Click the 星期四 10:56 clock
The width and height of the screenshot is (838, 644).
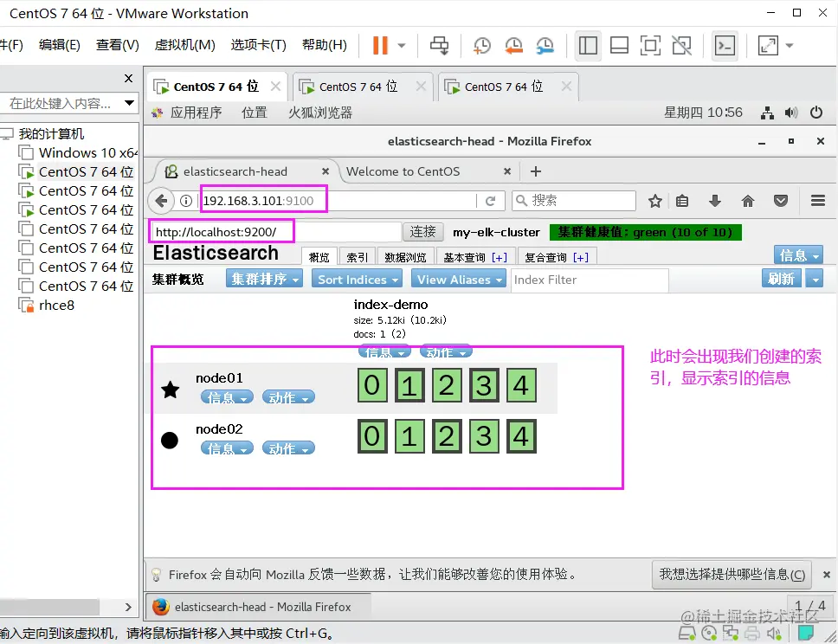coord(703,113)
